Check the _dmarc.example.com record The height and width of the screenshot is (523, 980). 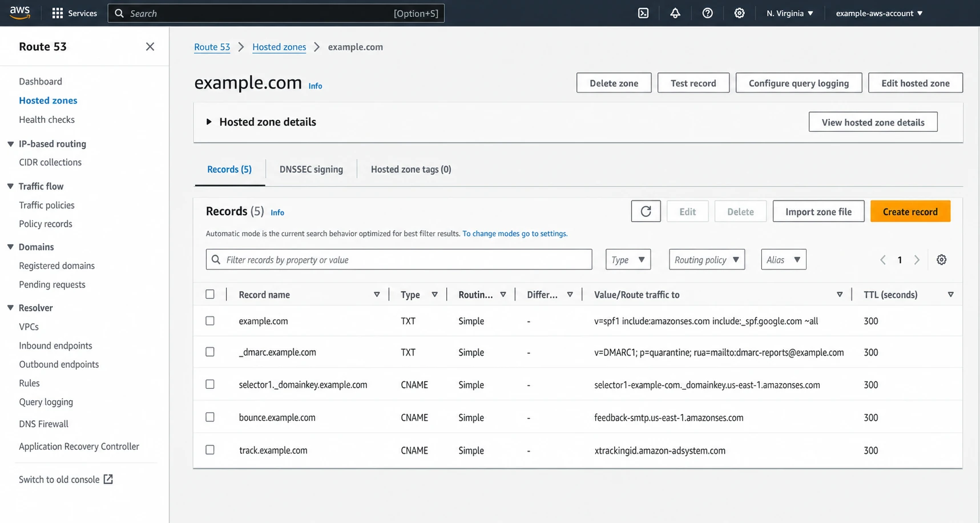(x=210, y=352)
